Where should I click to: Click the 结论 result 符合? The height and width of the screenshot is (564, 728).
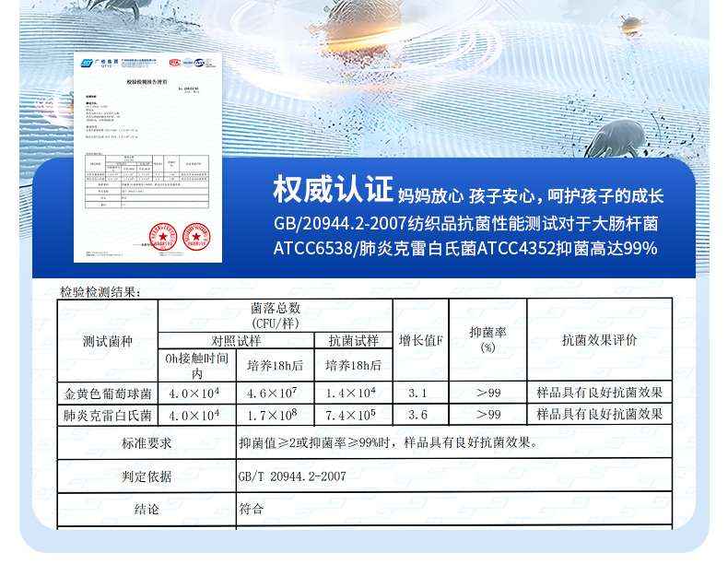pos(252,508)
